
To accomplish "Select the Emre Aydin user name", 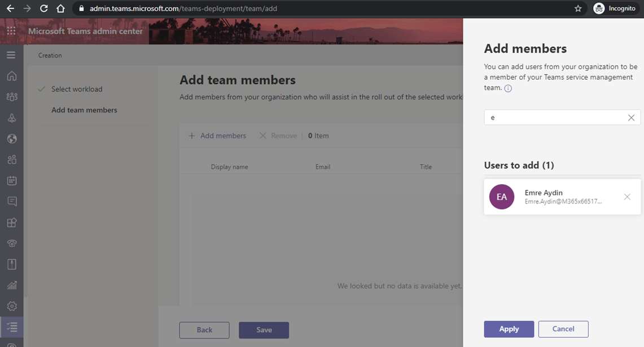I will pos(544,192).
